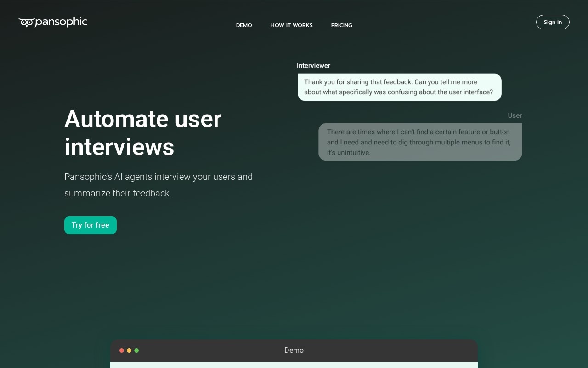This screenshot has height=368, width=588.
Task: Click the User label above reply bubble
Action: point(515,115)
